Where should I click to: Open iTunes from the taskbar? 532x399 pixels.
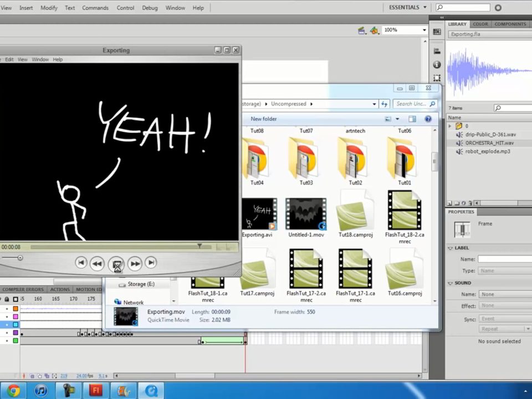pos(41,391)
